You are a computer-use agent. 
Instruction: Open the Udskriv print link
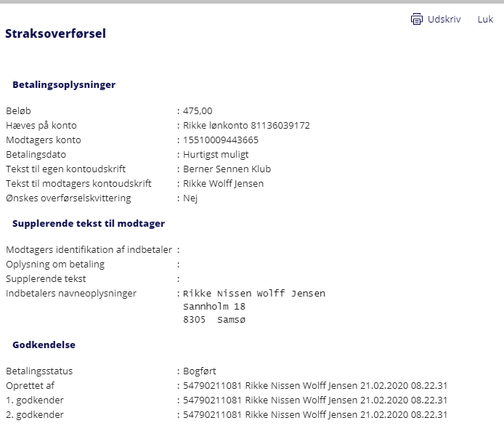pos(444,20)
